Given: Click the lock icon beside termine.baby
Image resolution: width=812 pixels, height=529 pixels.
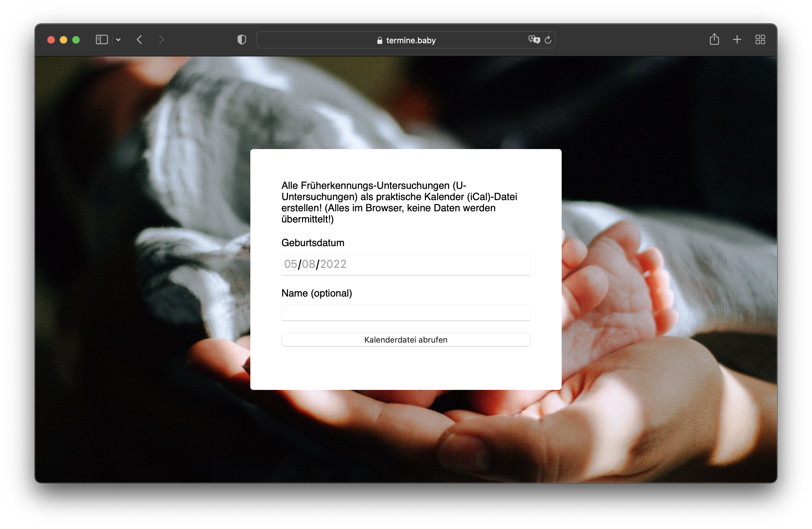Looking at the screenshot, I should 380,40.
